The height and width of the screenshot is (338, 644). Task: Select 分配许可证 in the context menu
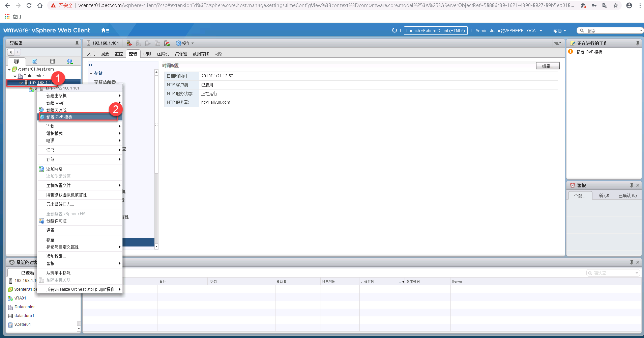pyautogui.click(x=80, y=221)
